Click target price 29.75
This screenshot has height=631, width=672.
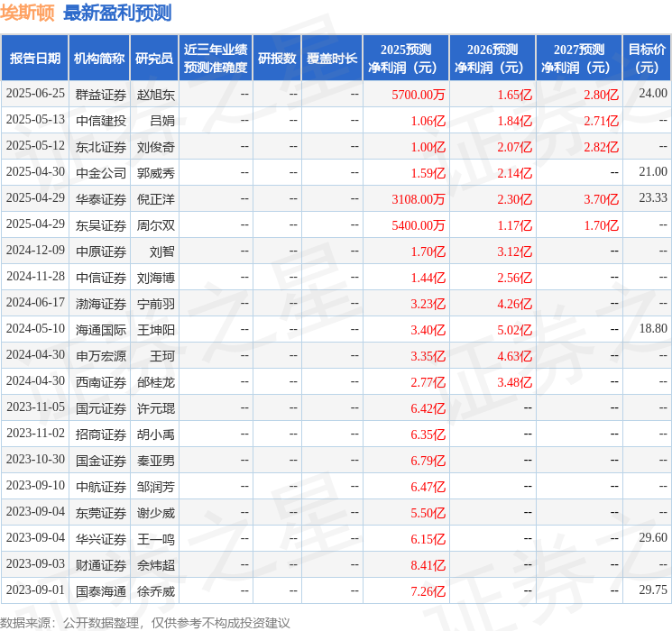tap(653, 590)
